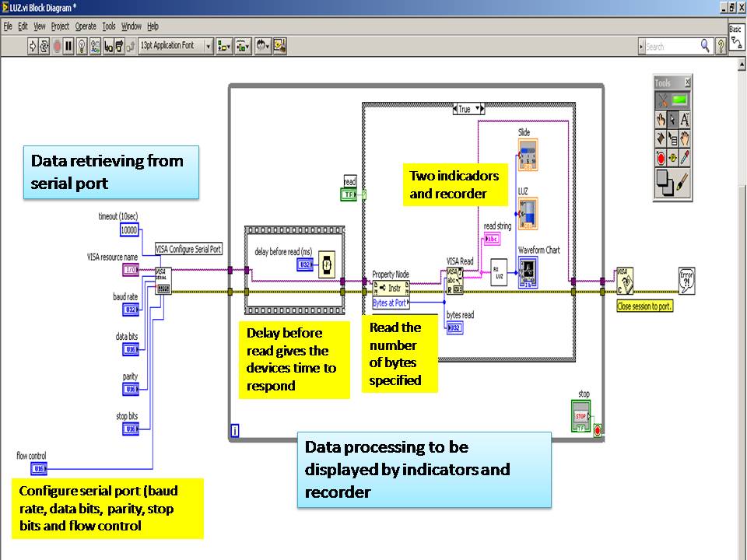Select the Operate Value hand tool

pos(661,119)
